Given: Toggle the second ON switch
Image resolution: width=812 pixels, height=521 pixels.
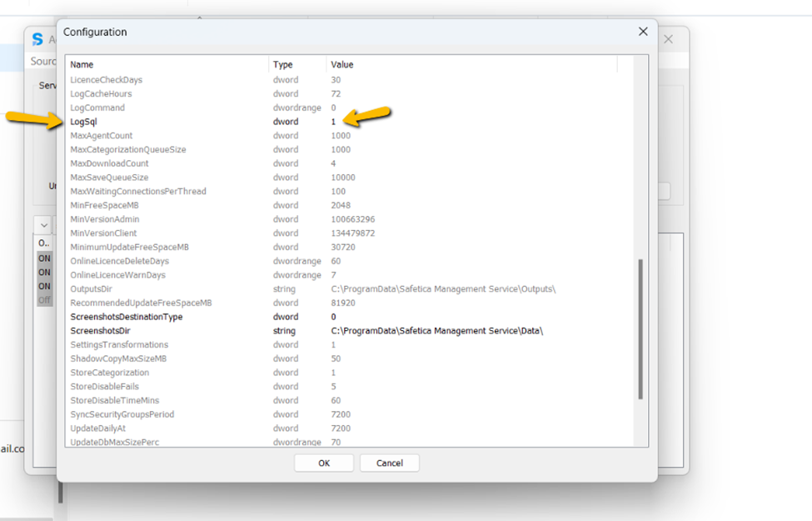Looking at the screenshot, I should click(43, 273).
